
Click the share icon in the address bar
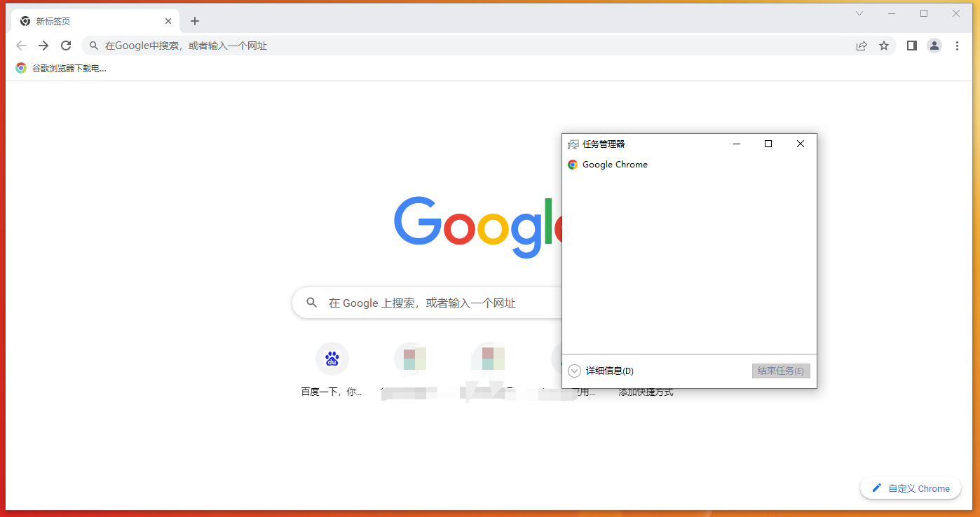point(862,46)
